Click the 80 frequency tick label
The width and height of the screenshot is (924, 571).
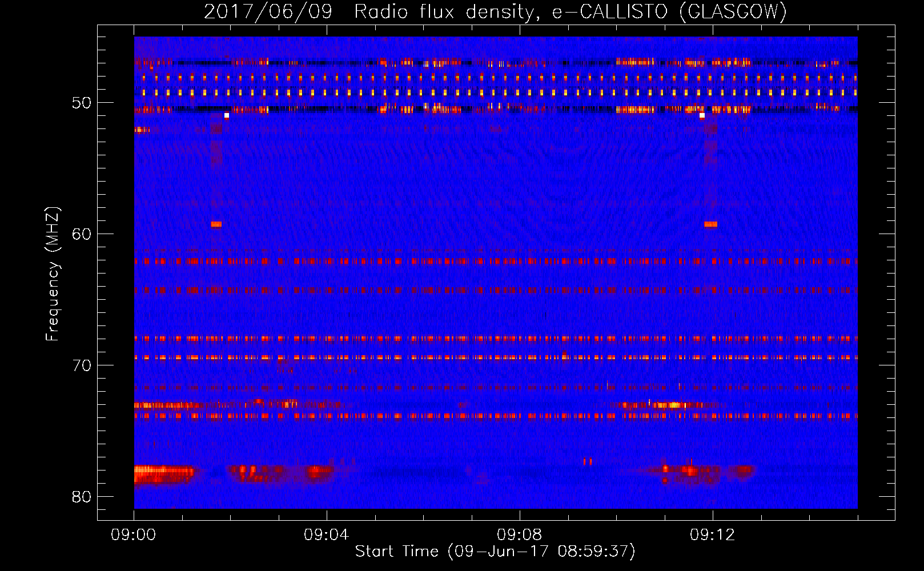tap(82, 497)
